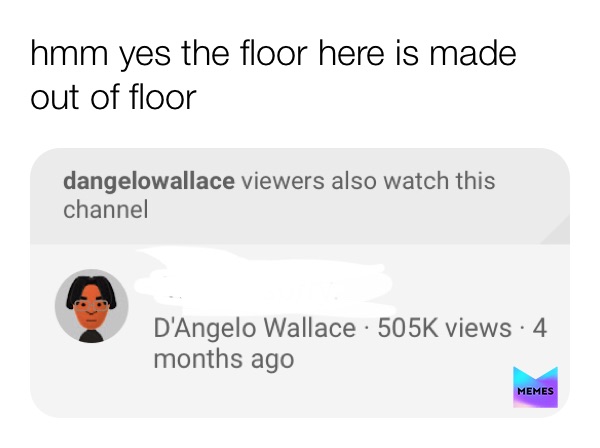Click the Mii avatar channel picture
This screenshot has height=448, width=600.
[x=91, y=306]
